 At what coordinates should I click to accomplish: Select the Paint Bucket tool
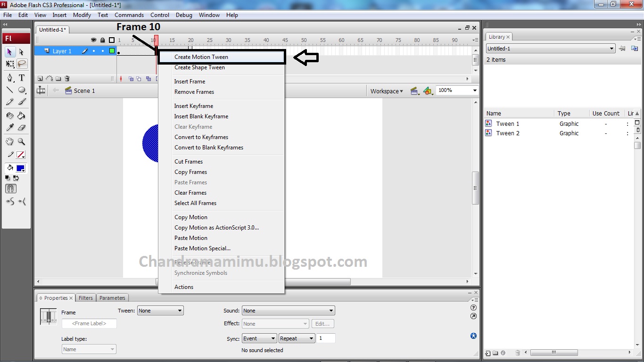click(22, 115)
